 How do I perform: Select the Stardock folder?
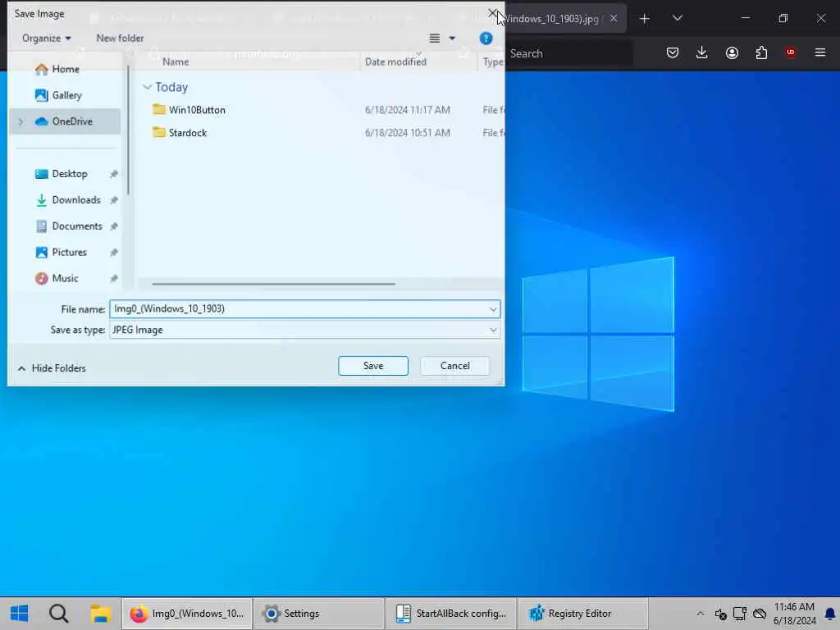coord(180,133)
